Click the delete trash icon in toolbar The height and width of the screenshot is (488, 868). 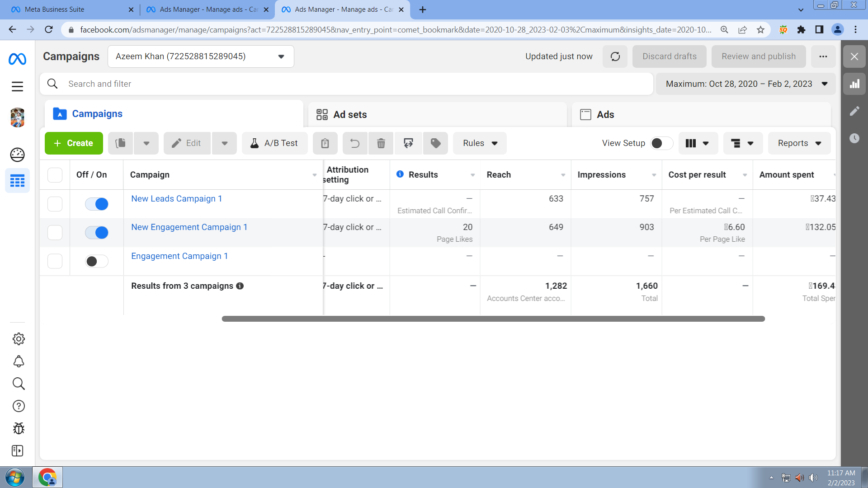pos(381,143)
